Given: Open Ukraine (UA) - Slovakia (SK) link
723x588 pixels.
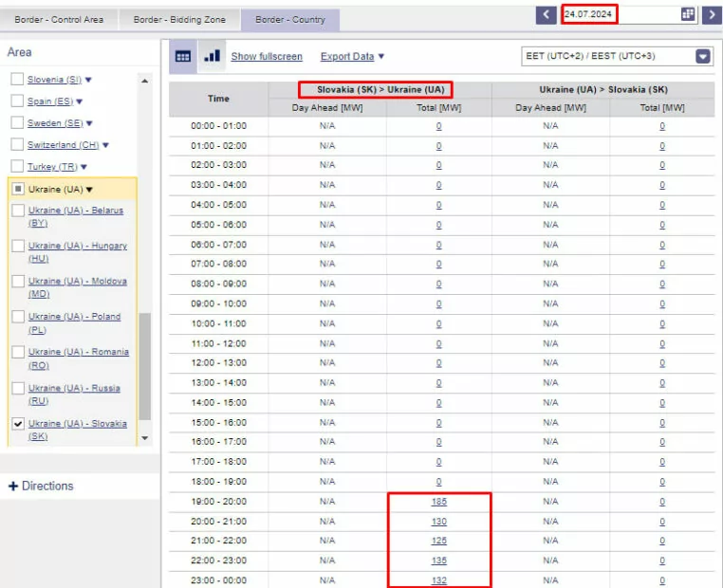Looking at the screenshot, I should 78,430.
